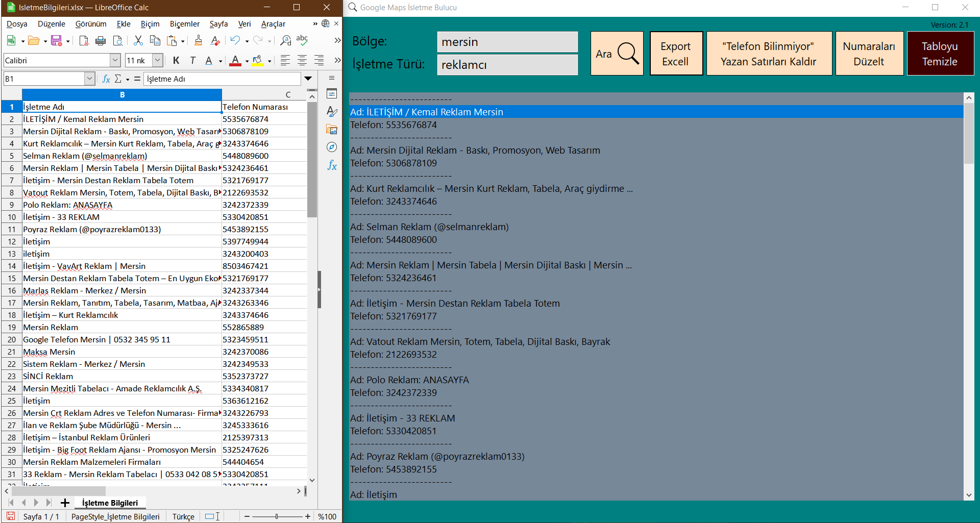Open the Düzenle menu
The width and height of the screenshot is (980, 523).
[52, 24]
